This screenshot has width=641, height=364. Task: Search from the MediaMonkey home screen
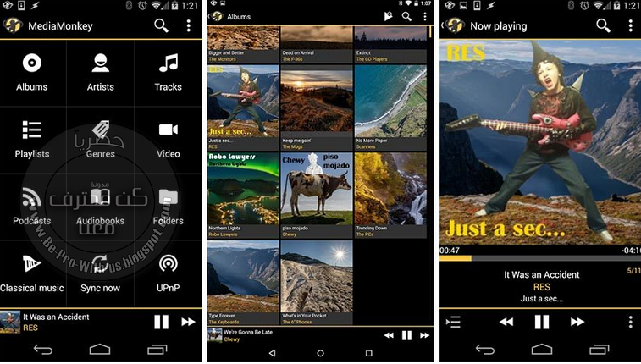click(x=161, y=25)
